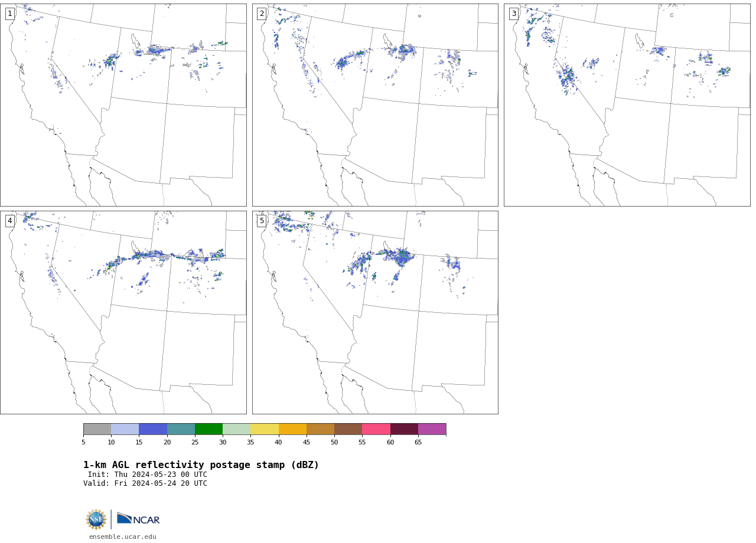Select the light blue 10-15 dBZ swatch
Viewport: 756px width, 543px height.
[x=125, y=429]
